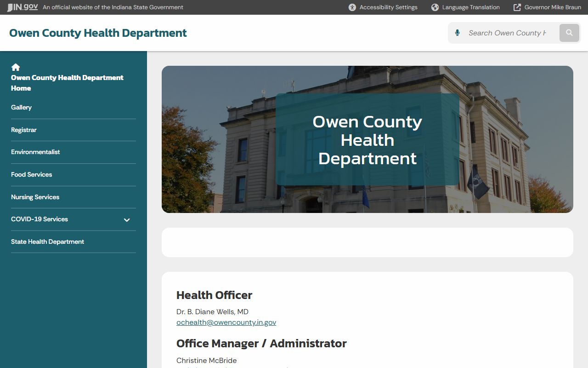Viewport: 588px width, 368px height.
Task: Click the accessibility person icon
Action: pos(352,7)
